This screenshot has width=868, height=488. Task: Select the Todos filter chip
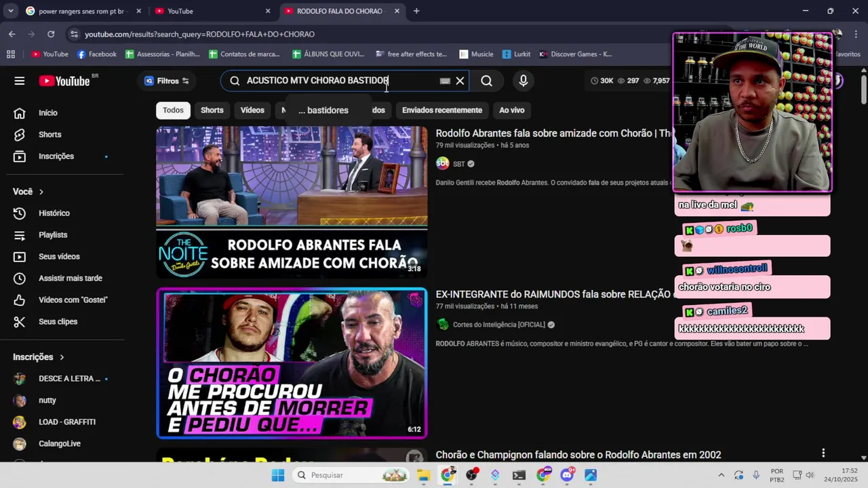173,110
